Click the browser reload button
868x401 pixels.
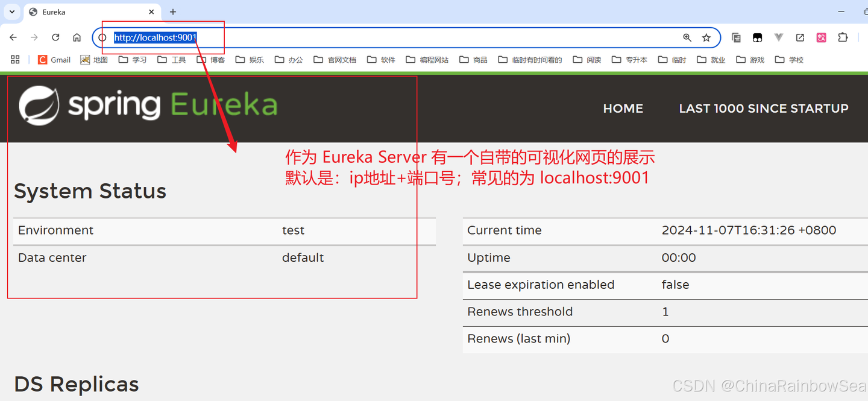point(55,37)
